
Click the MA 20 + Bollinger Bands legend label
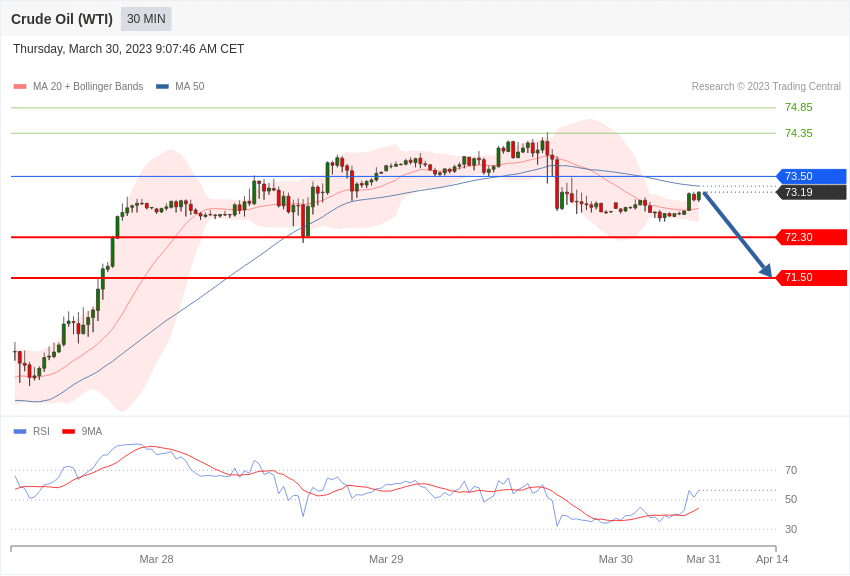(88, 87)
